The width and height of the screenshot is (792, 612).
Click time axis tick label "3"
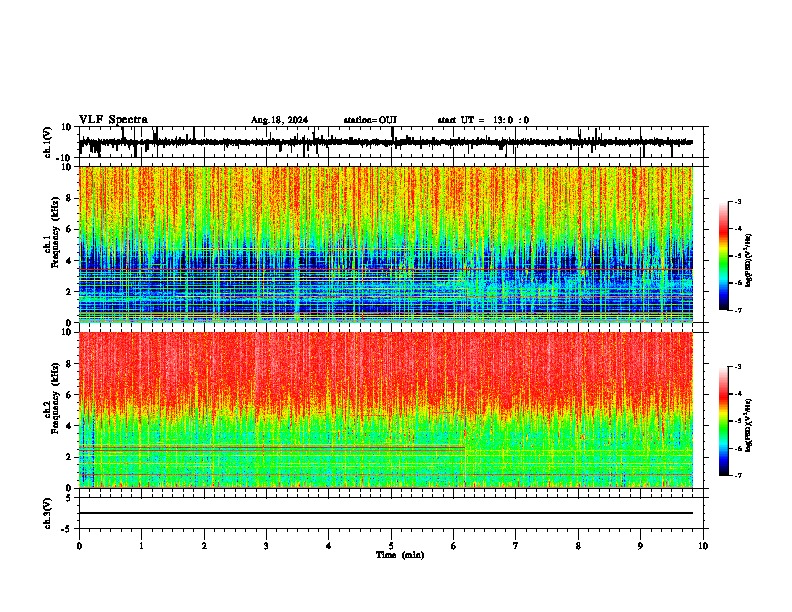pyautogui.click(x=266, y=546)
